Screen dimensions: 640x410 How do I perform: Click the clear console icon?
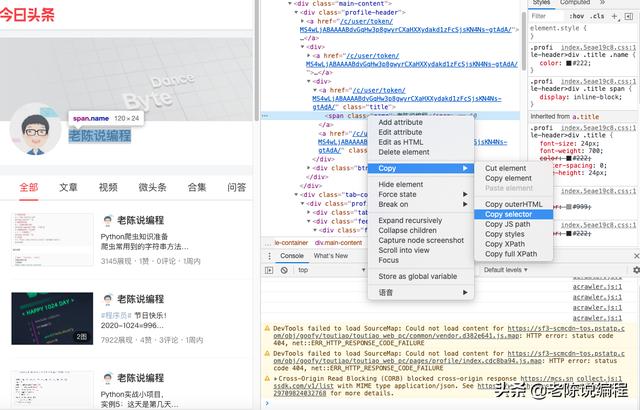coord(284,270)
